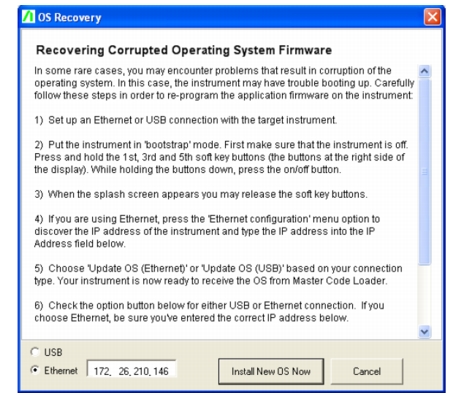Select the USB radio button
Screen dimensions: 452x396
(35, 352)
